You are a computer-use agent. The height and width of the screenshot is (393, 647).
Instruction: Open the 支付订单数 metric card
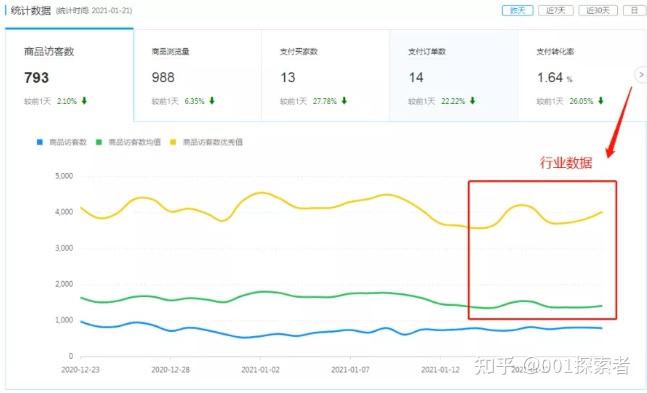pos(454,75)
